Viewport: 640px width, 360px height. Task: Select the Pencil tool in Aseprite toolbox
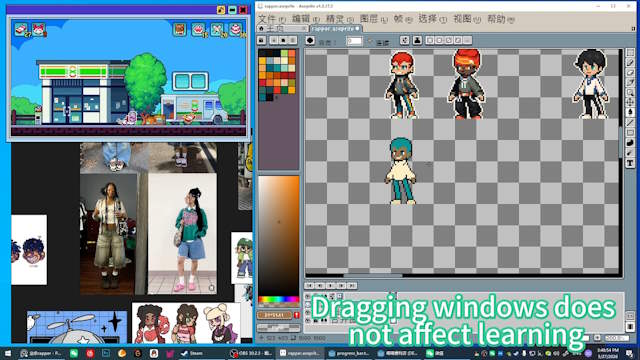tap(630, 63)
